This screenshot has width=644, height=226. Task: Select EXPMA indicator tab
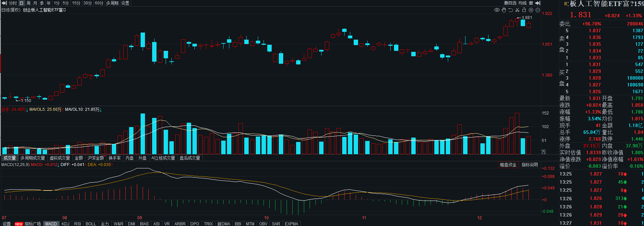[x=291, y=224]
